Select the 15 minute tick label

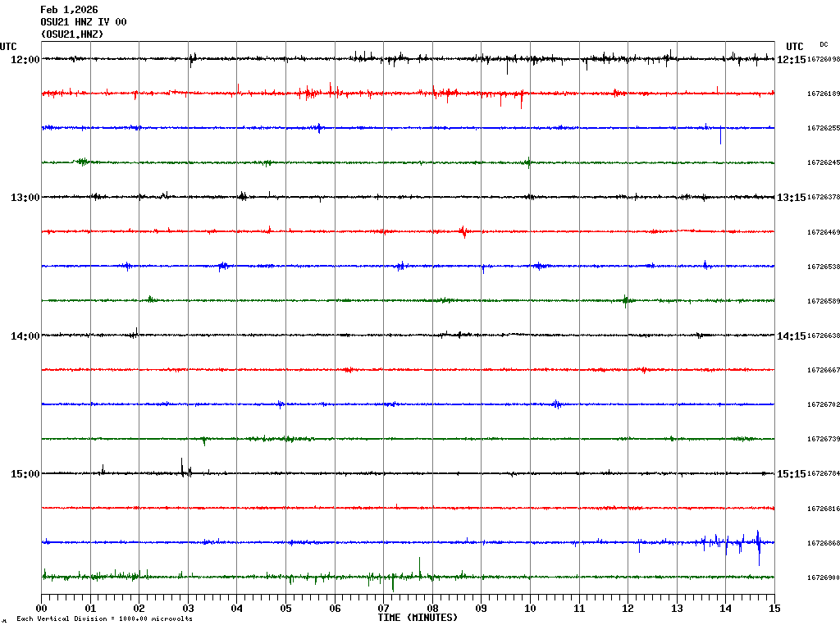774,609
